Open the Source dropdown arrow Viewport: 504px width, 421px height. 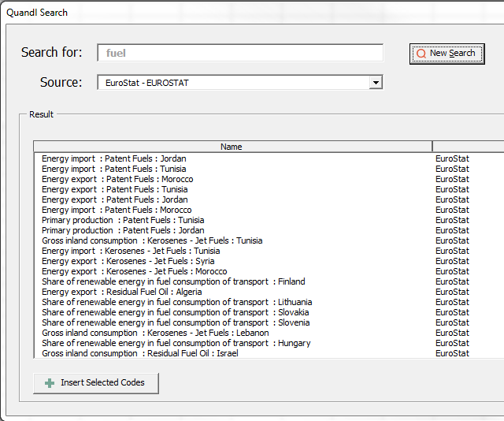point(376,83)
